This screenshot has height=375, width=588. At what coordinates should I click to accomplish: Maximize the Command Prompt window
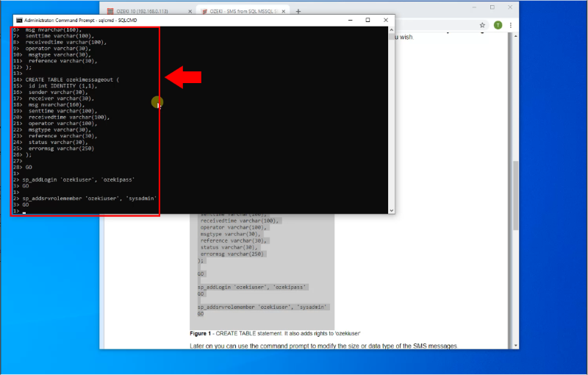click(368, 21)
